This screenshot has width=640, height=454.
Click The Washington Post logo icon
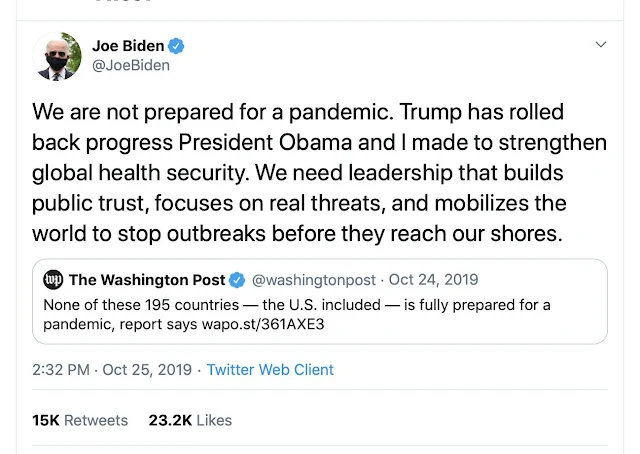[x=54, y=280]
